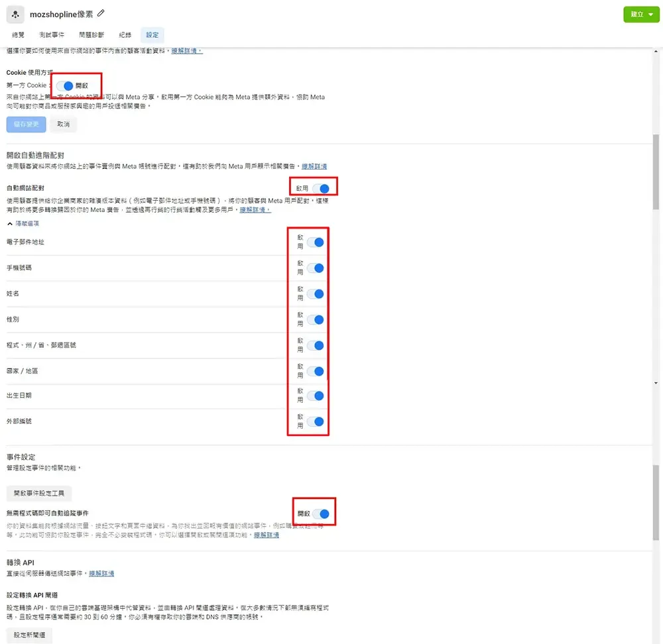Viewport: 663px width, 644px height.
Task: Collapse the 隱藏選項 expander
Action: point(23,223)
